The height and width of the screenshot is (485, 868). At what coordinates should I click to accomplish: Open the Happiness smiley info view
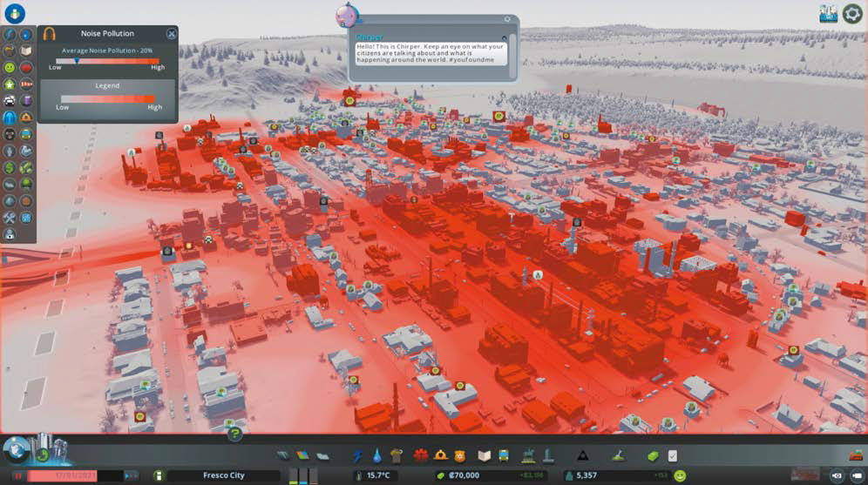pos(10,67)
